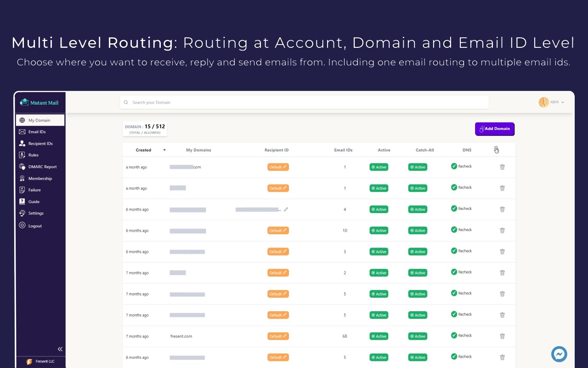The width and height of the screenshot is (588, 368).
Task: Click the column settings icon in header
Action: [x=496, y=150]
